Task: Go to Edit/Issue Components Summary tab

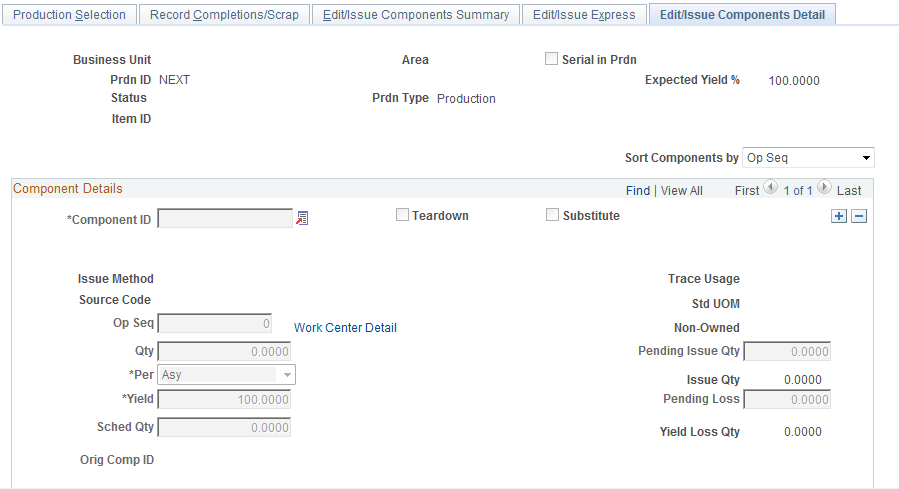Action: click(x=416, y=14)
